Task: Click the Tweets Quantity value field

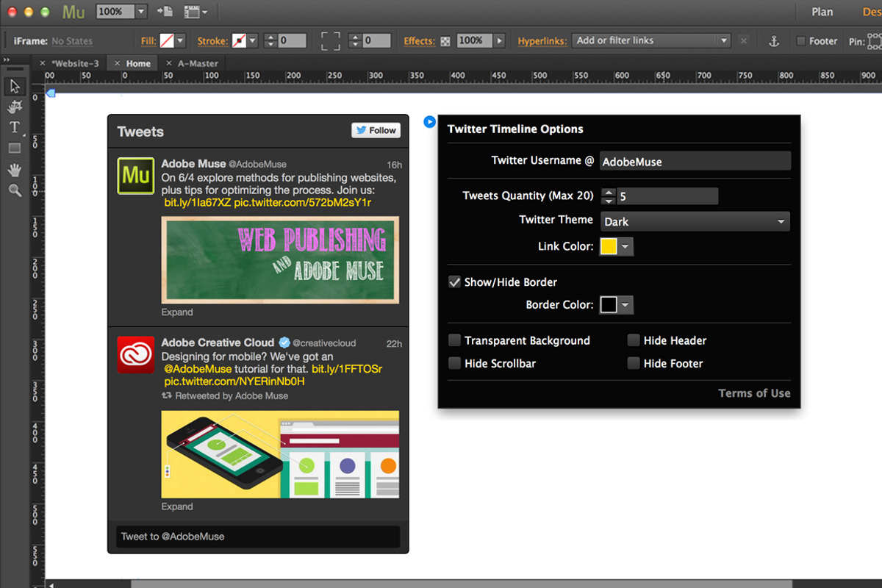Action: 667,196
